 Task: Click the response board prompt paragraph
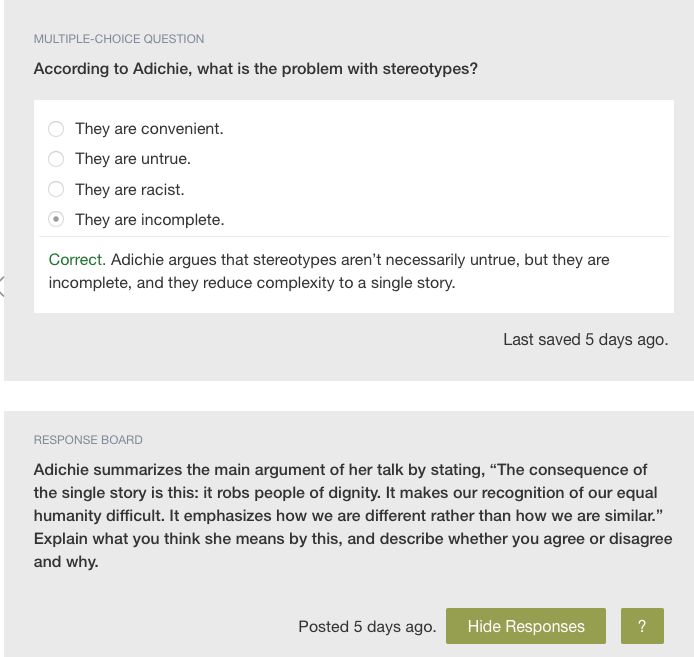[353, 516]
